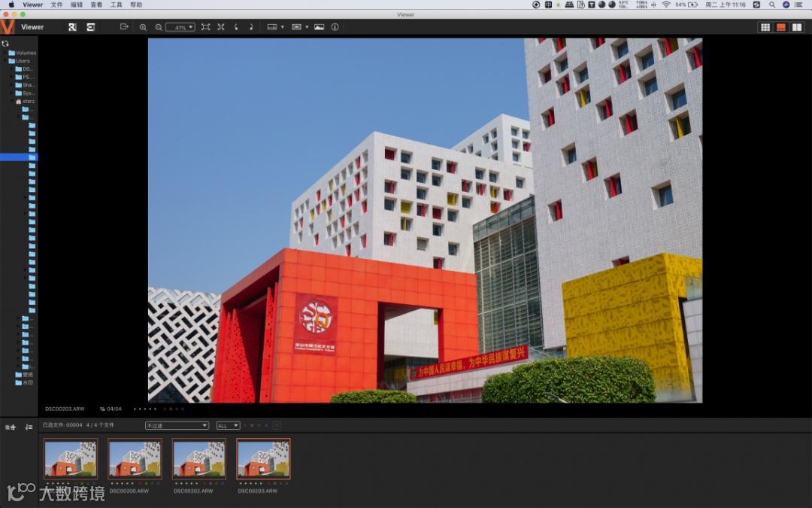
Task: Refresh the folder tree
Action: click(5, 44)
